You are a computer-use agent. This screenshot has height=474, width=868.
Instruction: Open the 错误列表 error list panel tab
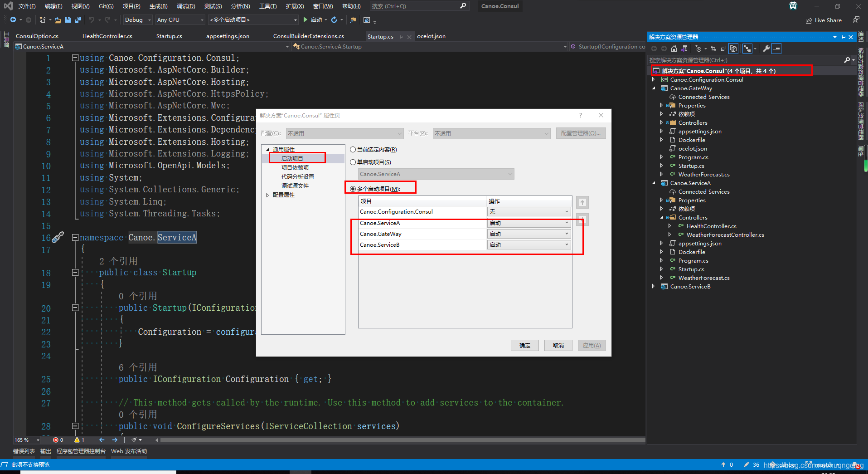pos(24,451)
